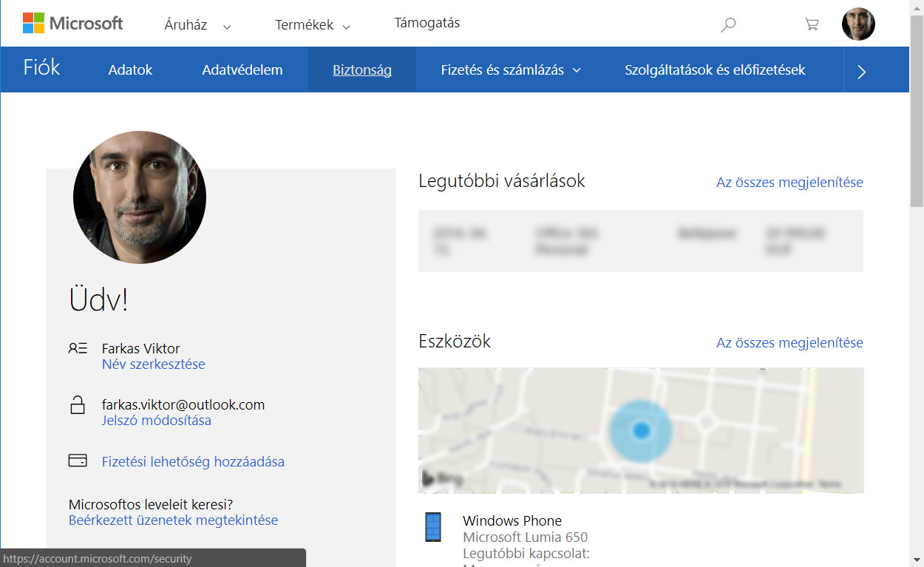The height and width of the screenshot is (567, 924).
Task: Click the scrollbar up arrow
Action: [917, 7]
